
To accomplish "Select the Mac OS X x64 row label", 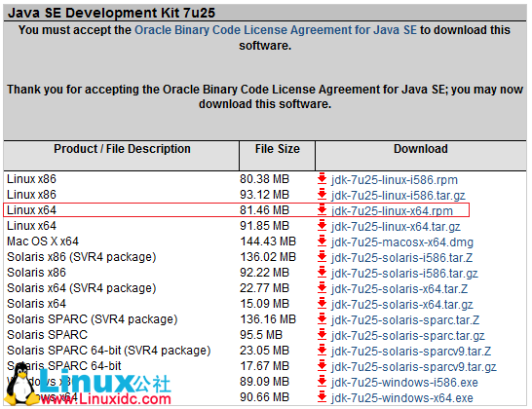I will (x=43, y=242).
